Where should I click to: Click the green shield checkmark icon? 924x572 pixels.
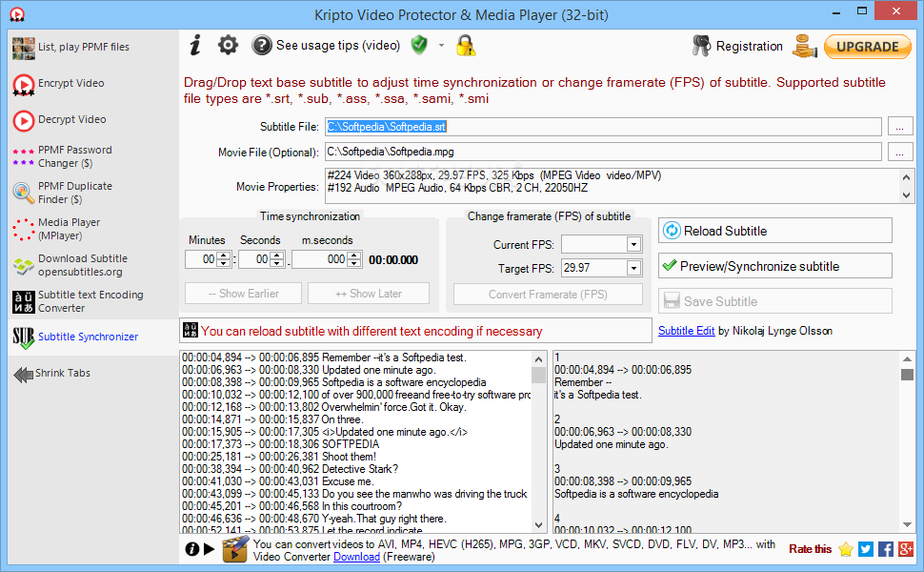click(419, 45)
